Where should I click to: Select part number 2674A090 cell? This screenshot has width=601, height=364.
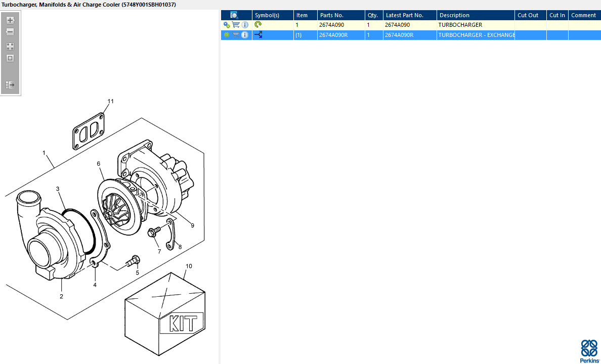341,25
